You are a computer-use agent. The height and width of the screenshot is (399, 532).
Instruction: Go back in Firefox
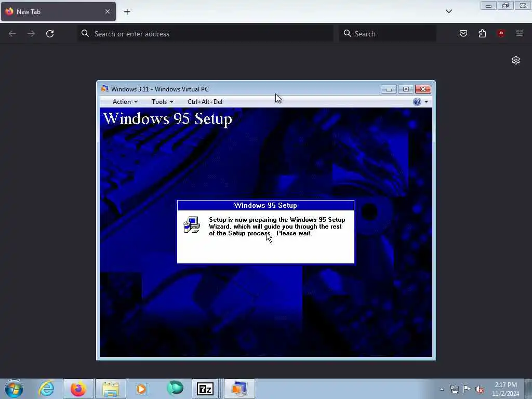pyautogui.click(x=12, y=34)
